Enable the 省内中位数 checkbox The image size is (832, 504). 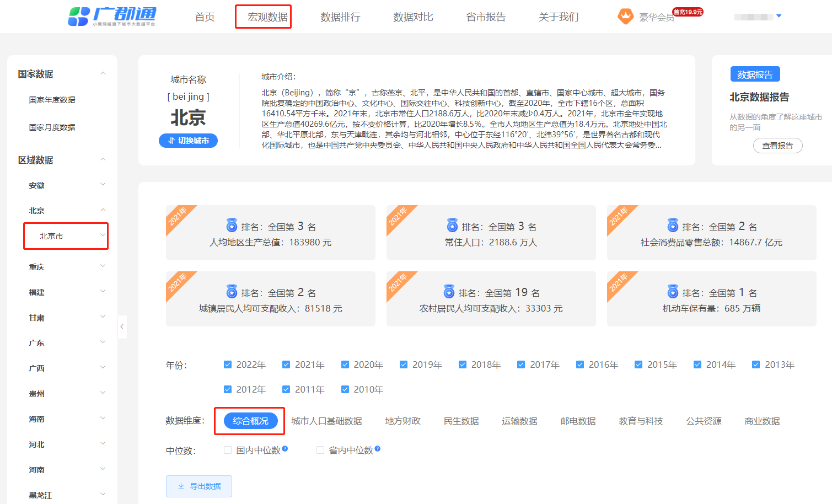click(320, 450)
